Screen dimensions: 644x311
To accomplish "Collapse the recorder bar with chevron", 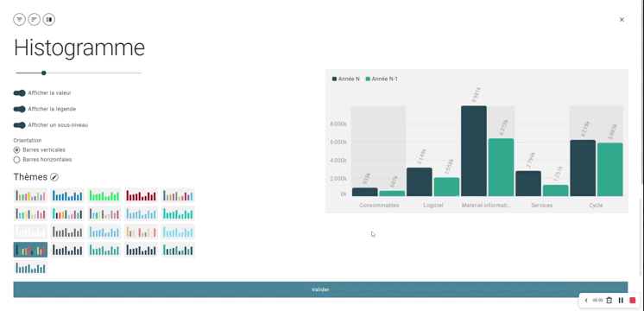I will click(x=586, y=301).
